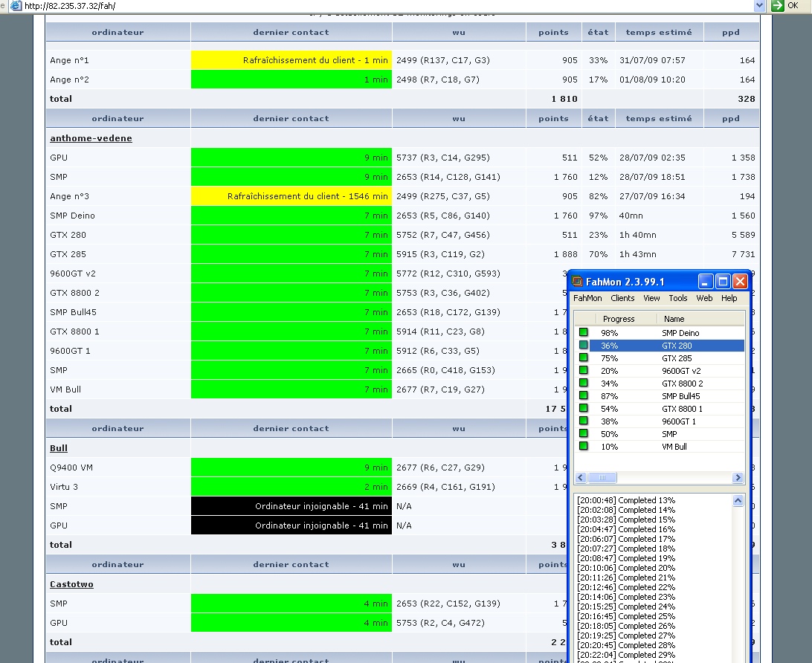Click the green OK go arrow icon
The width and height of the screenshot is (812, 663).
point(777,6)
